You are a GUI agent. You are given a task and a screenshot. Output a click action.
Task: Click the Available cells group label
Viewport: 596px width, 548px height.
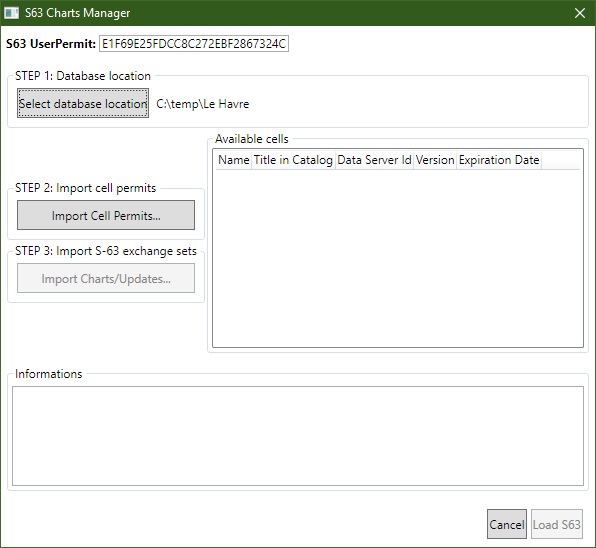(x=252, y=139)
